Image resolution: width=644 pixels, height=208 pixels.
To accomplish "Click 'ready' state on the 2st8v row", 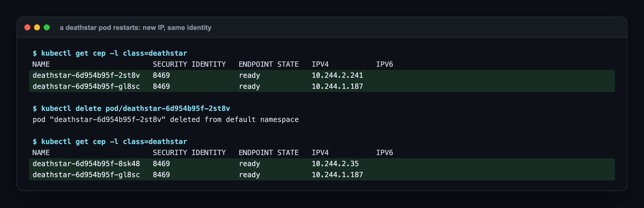I will [x=250, y=75].
